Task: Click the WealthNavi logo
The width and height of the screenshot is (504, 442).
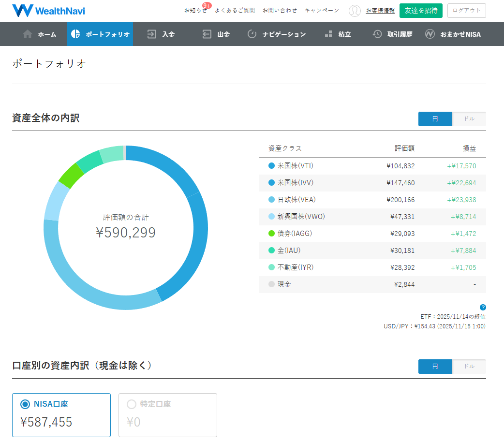Action: pos(48,11)
